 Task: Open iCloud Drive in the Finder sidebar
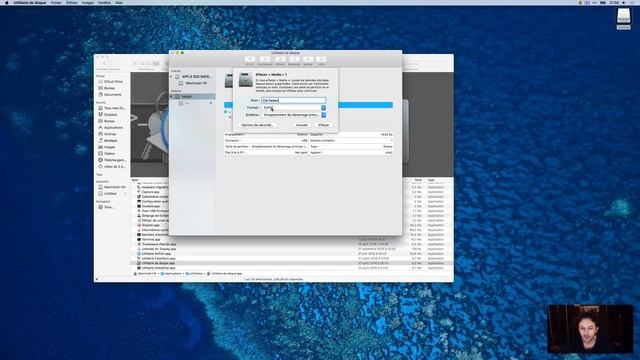click(110, 82)
